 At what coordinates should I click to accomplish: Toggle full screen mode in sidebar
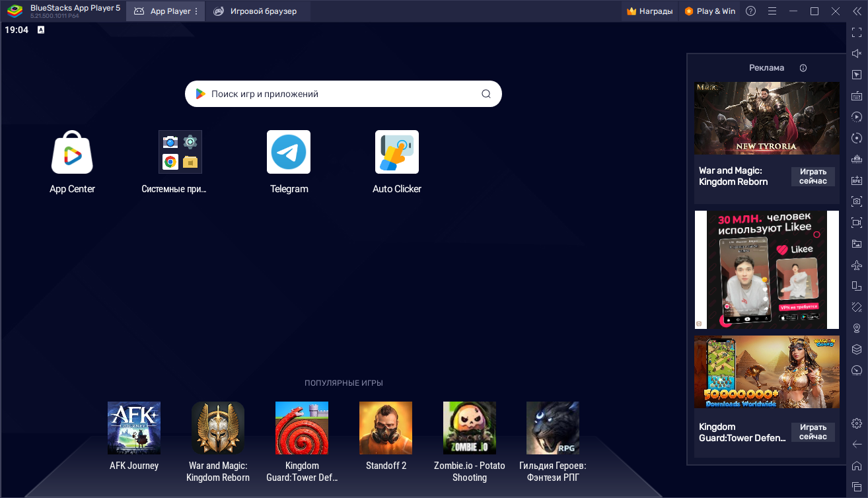coord(857,32)
